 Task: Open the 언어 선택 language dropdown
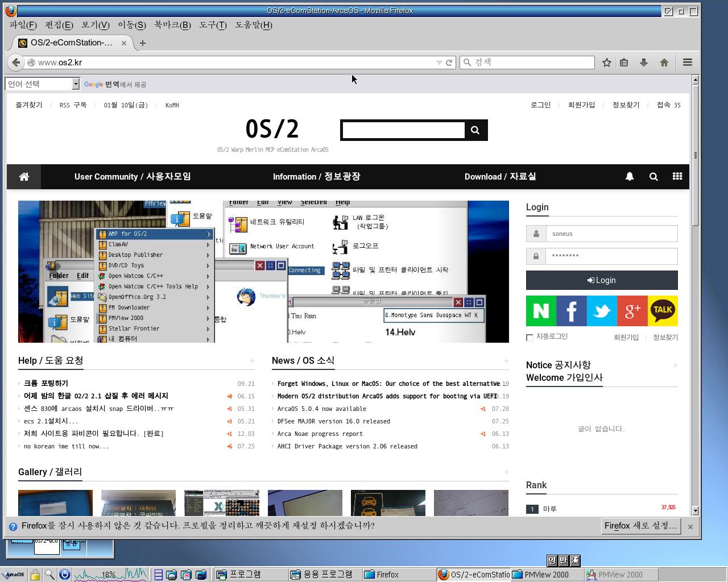pos(43,84)
